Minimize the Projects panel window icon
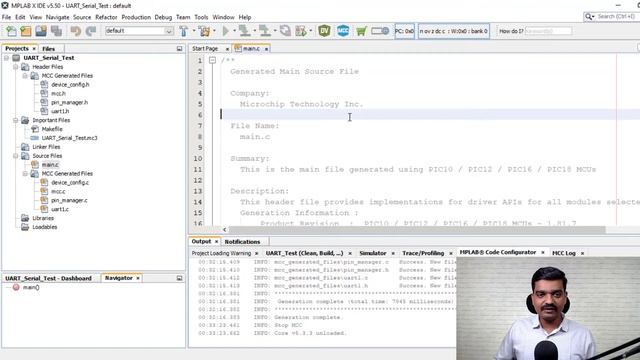 pos(179,49)
